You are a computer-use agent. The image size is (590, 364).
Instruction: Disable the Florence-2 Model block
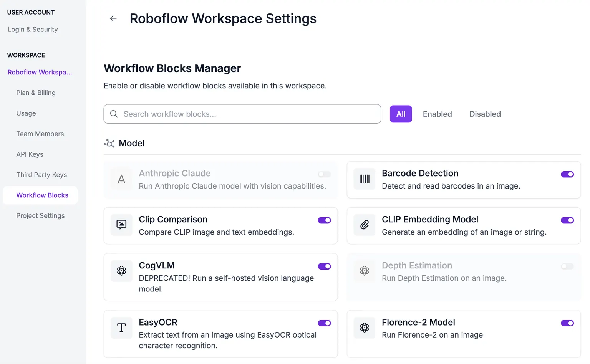point(567,323)
